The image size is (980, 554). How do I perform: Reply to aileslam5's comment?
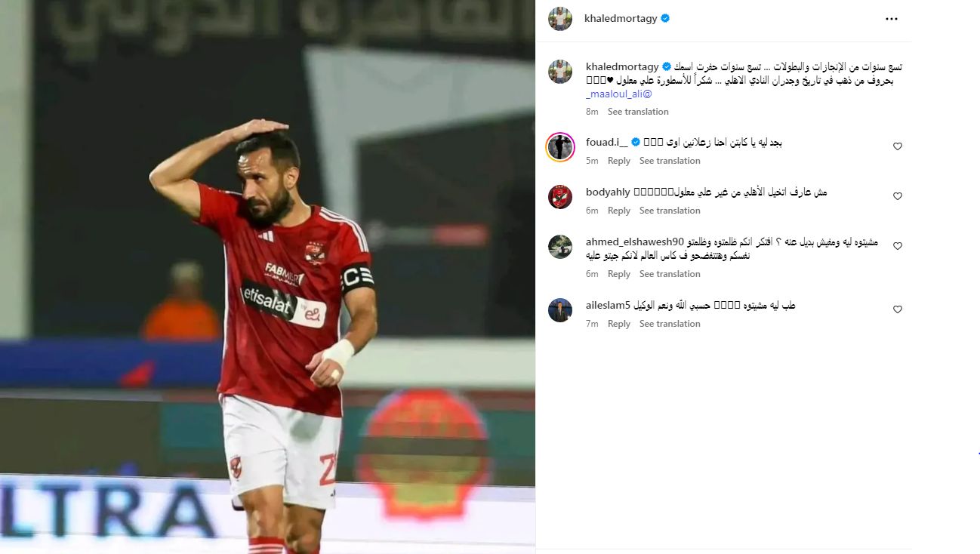point(619,324)
